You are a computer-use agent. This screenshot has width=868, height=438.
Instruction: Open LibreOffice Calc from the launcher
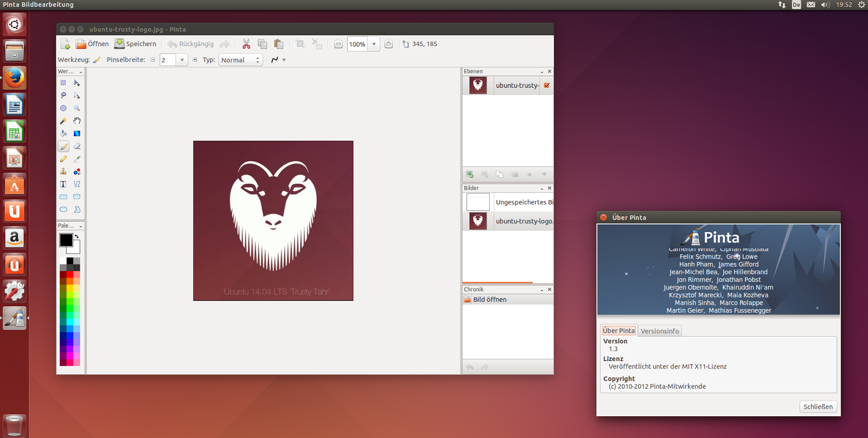tap(15, 131)
